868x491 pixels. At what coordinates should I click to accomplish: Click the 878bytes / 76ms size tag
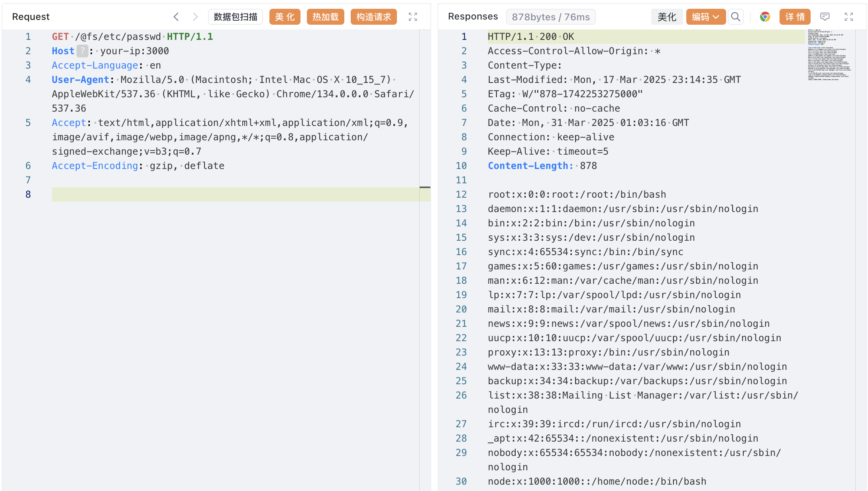click(551, 17)
